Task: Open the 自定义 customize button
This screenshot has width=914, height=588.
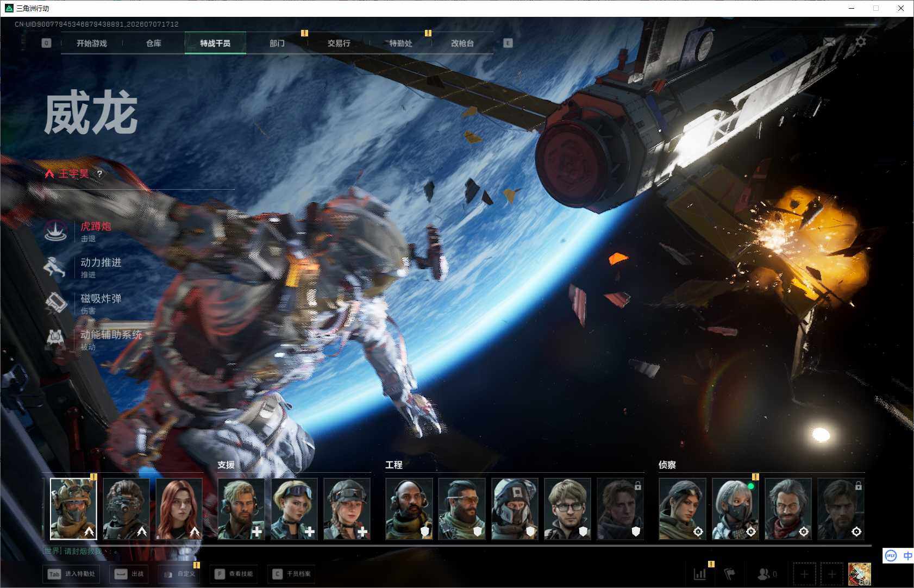Action: [179, 574]
